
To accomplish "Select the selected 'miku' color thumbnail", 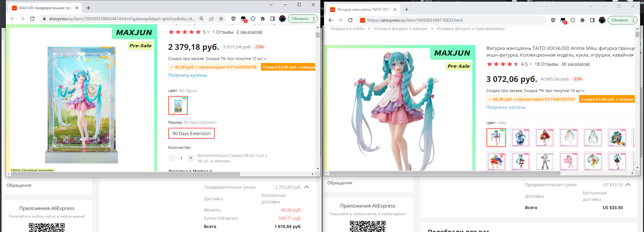I will (496, 138).
